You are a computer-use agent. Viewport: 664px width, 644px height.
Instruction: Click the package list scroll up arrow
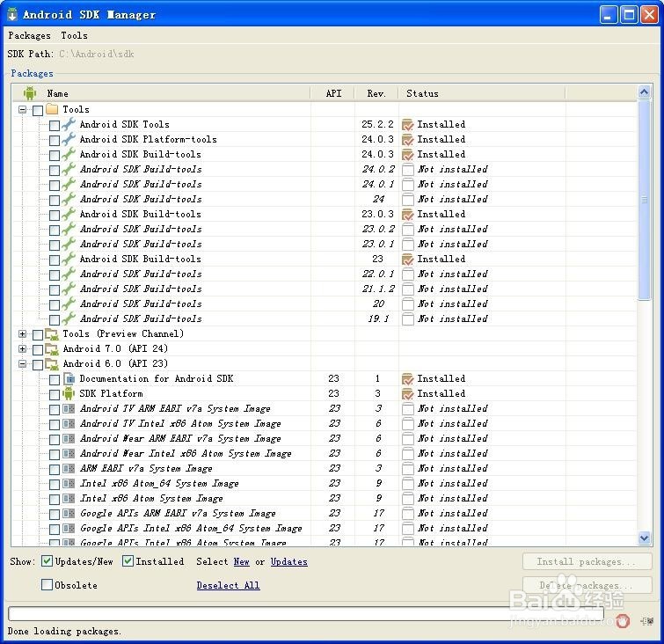(x=644, y=92)
